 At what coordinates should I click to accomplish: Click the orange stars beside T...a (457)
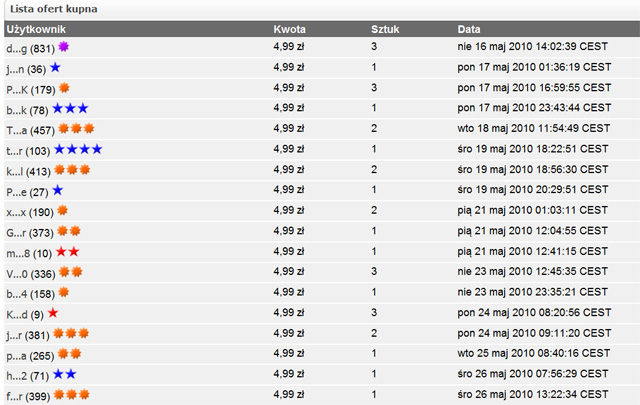pos(76,129)
